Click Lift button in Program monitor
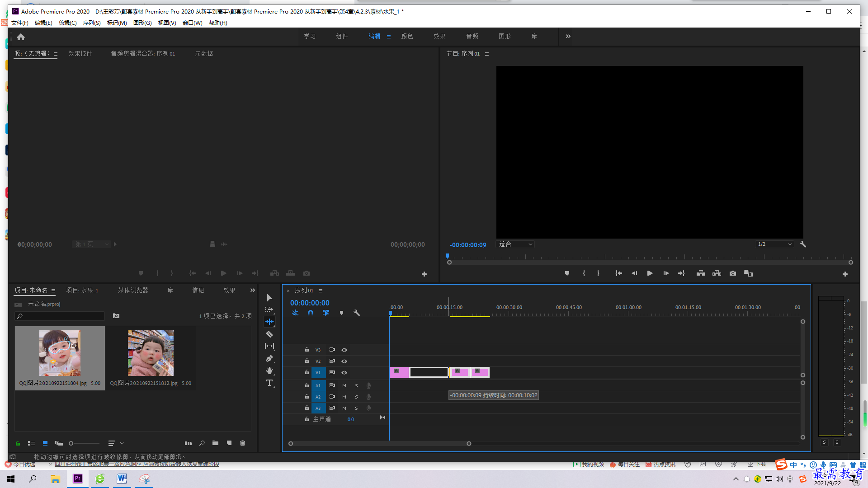The height and width of the screenshot is (488, 868). [x=701, y=273]
